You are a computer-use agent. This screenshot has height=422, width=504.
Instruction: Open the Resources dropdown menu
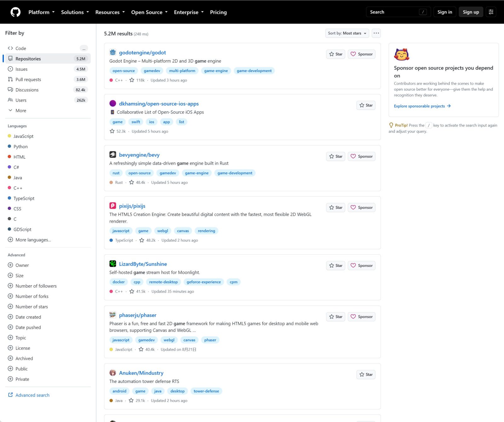pos(110,12)
